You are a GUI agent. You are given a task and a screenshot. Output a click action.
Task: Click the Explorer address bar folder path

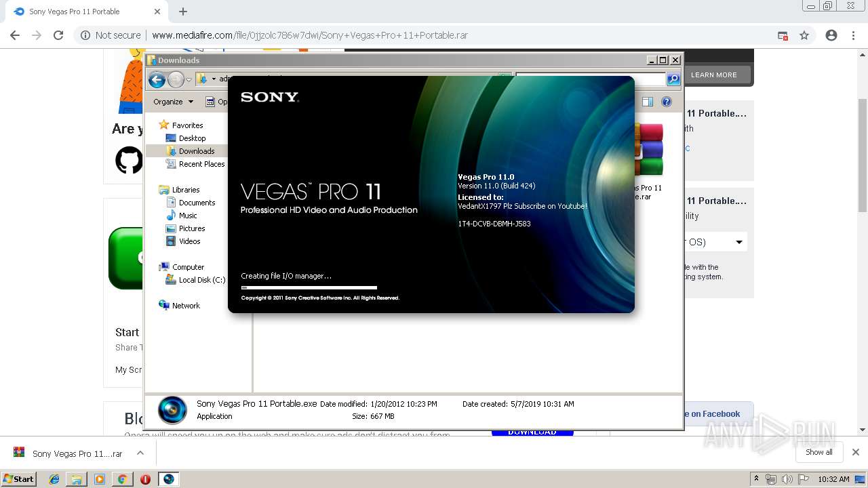coord(353,79)
